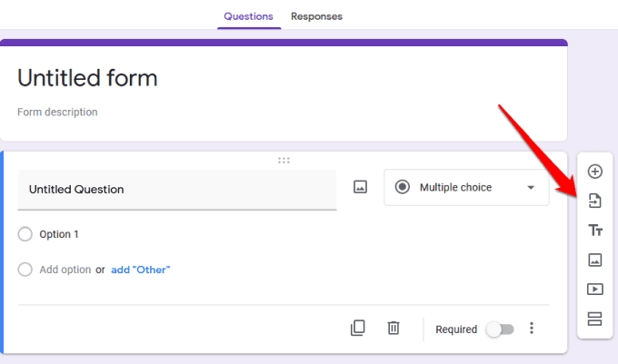
Task: Click the add "Other" link
Action: pyautogui.click(x=140, y=270)
